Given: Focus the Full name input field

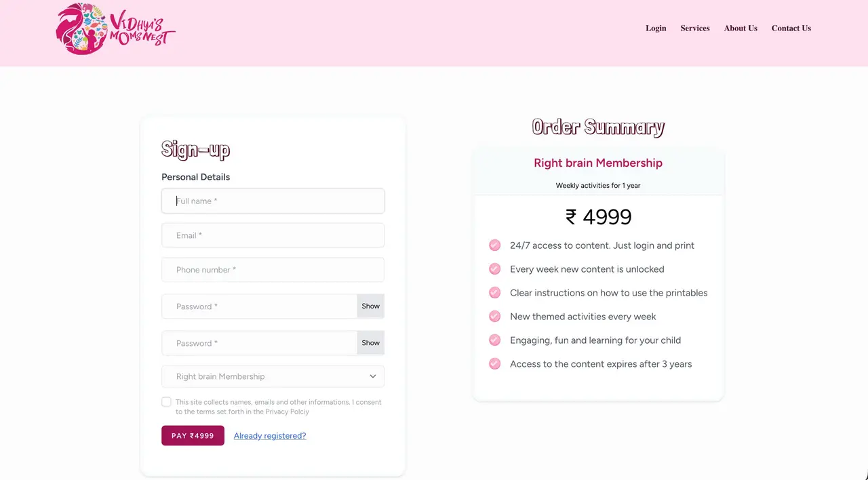Looking at the screenshot, I should 273,201.
